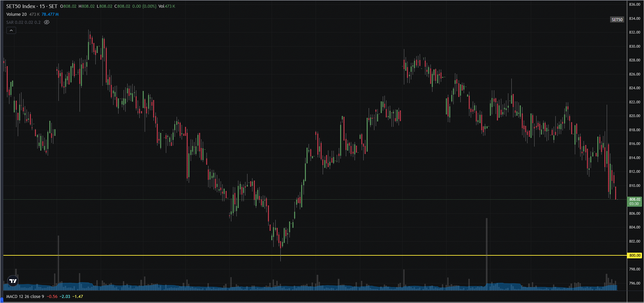Click the 830.00 price axis label
The height and width of the screenshot is (303, 644).
635,46
